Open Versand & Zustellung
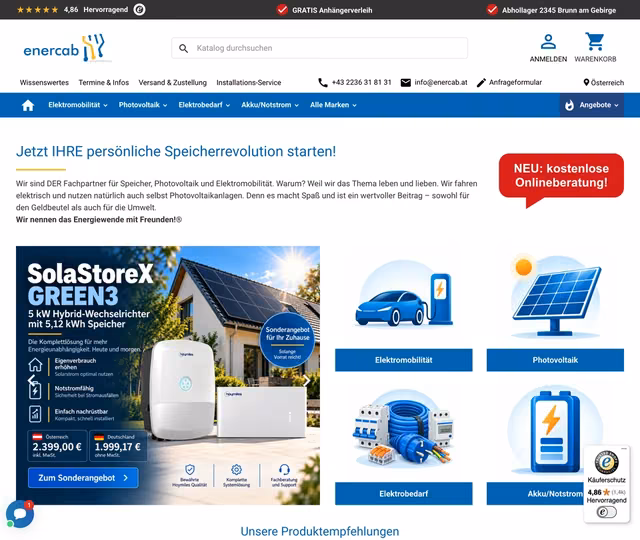This screenshot has width=640, height=540. tap(173, 83)
